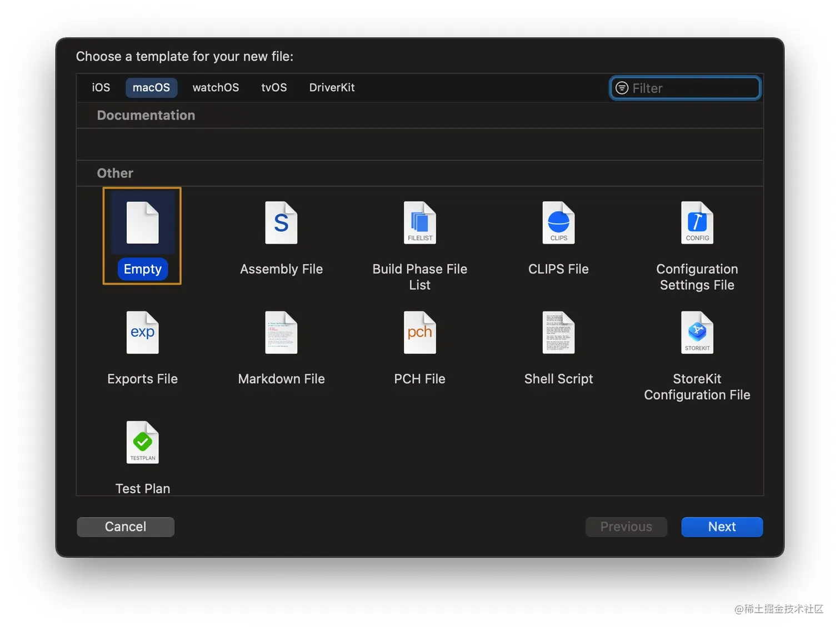The image size is (840, 631).
Task: Switch to the iOS platform tab
Action: [101, 87]
